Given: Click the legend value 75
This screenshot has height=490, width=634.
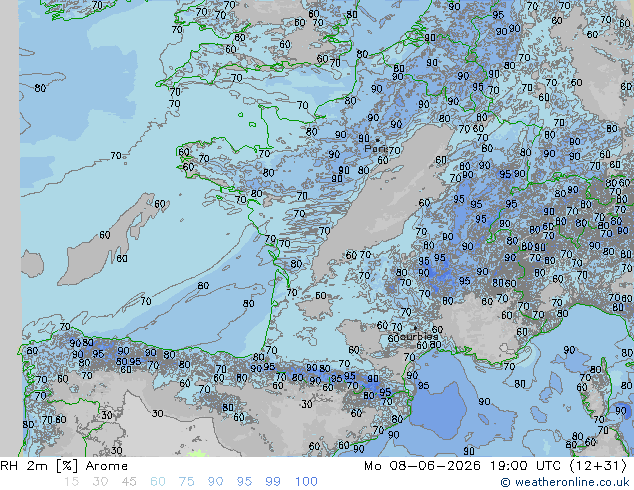Looking at the screenshot, I should [186, 482].
